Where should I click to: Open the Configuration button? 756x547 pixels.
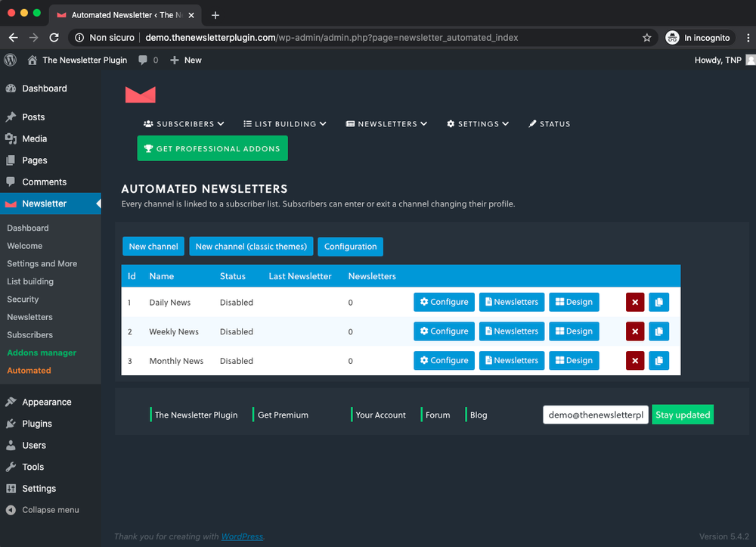351,247
